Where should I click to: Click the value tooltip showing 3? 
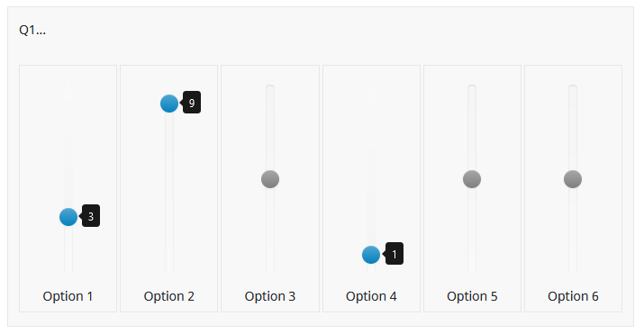pyautogui.click(x=90, y=216)
